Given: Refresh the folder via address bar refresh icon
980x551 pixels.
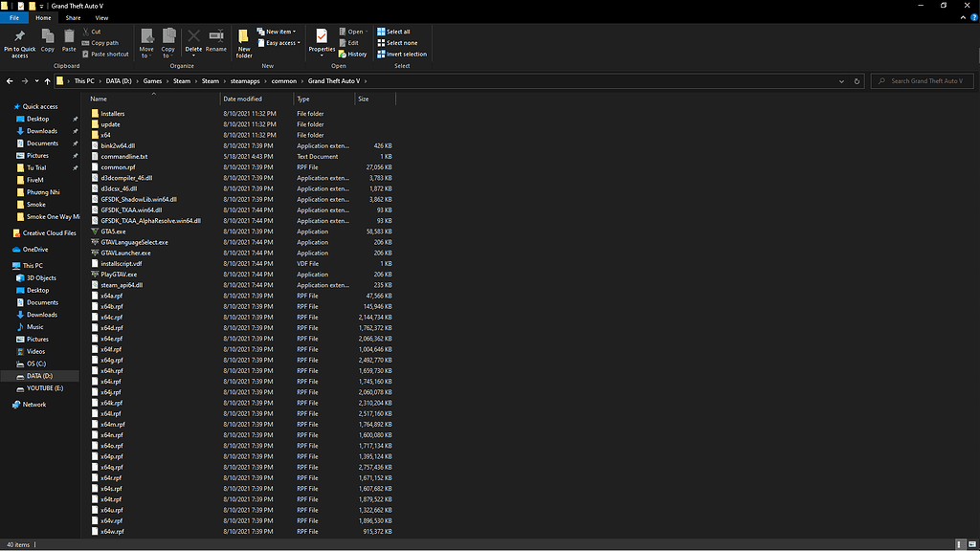Looking at the screenshot, I should (x=857, y=81).
